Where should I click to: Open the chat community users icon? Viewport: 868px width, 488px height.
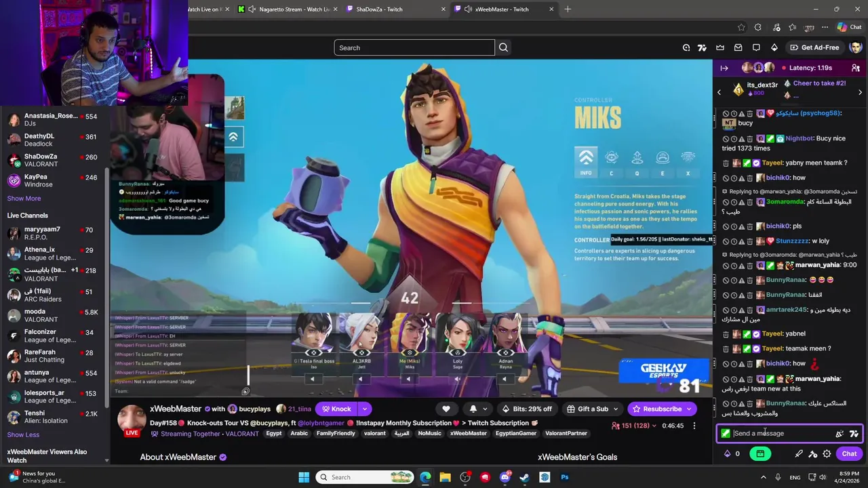(x=856, y=68)
